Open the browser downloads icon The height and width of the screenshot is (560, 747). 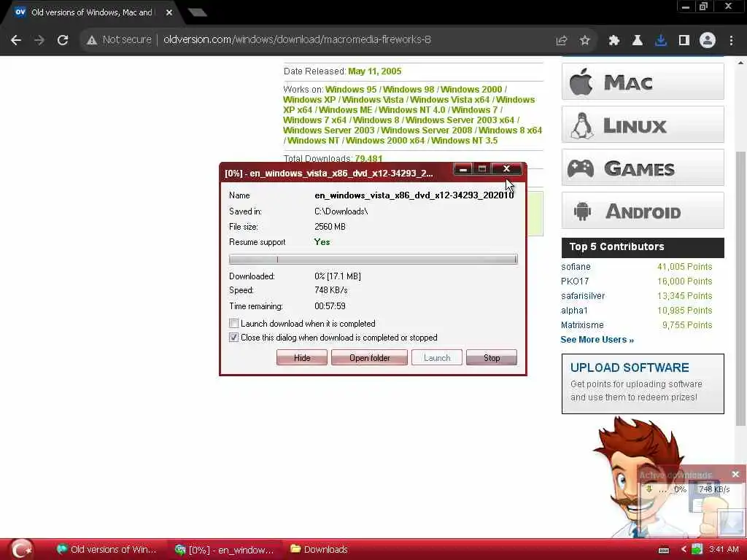tap(660, 40)
